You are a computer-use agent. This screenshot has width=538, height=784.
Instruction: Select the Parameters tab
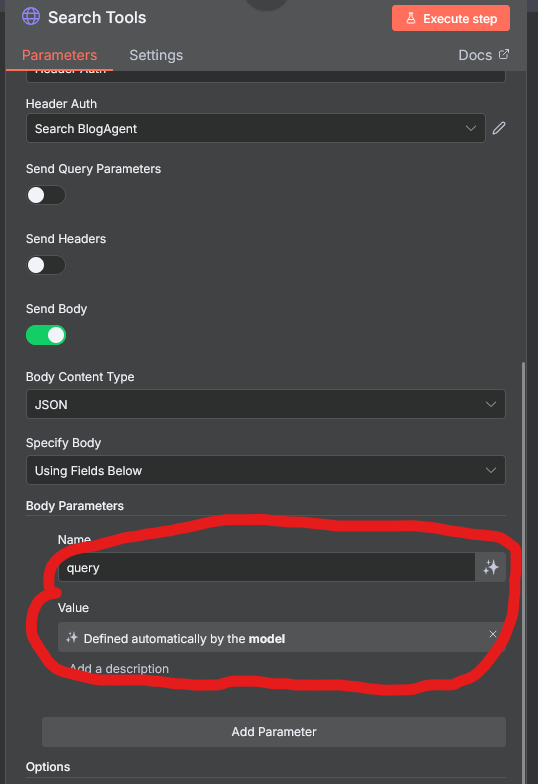pos(60,55)
